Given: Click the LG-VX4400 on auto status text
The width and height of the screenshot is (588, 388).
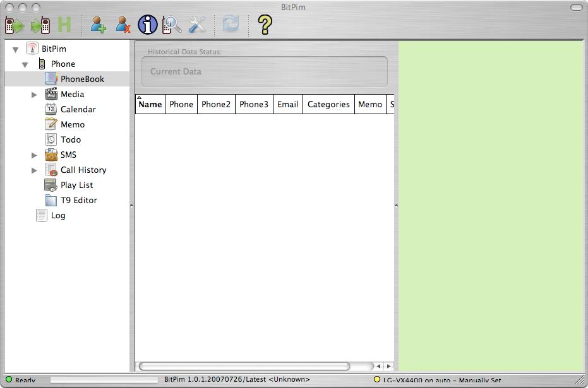Looking at the screenshot, I should pyautogui.click(x=442, y=380).
